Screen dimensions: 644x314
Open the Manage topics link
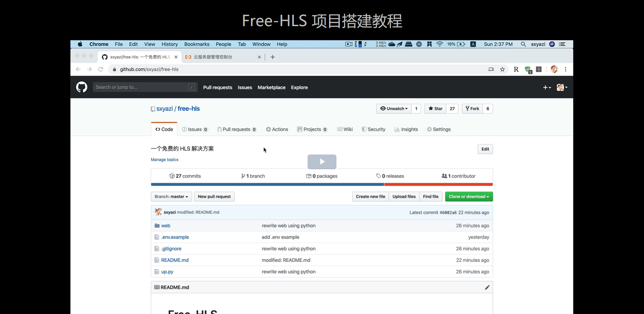(x=165, y=160)
